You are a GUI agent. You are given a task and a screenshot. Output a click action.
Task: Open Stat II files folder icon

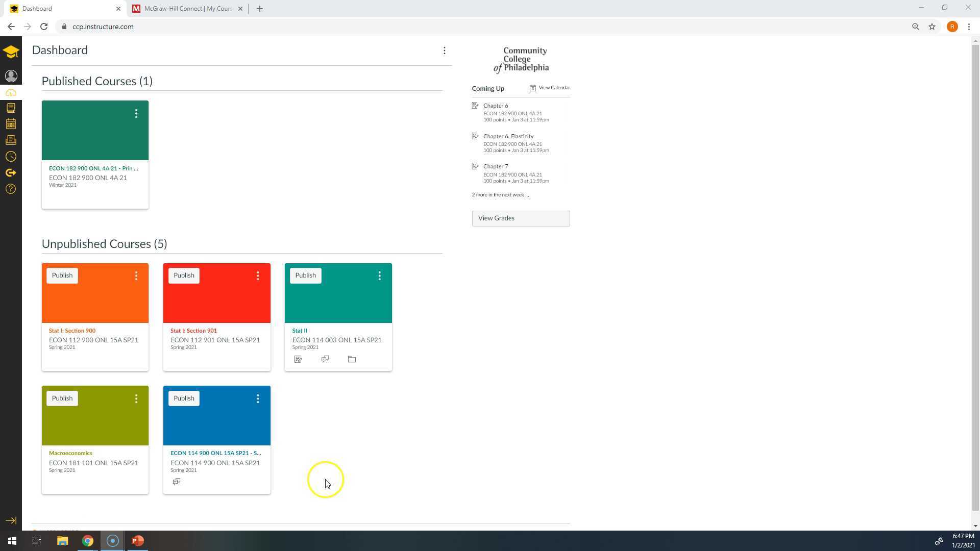pos(352,360)
